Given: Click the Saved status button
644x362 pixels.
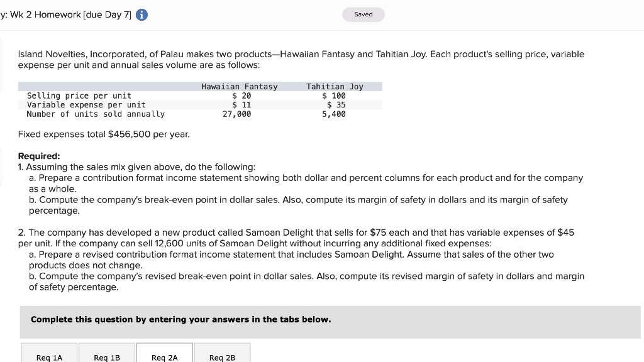Looking at the screenshot, I should coord(364,14).
